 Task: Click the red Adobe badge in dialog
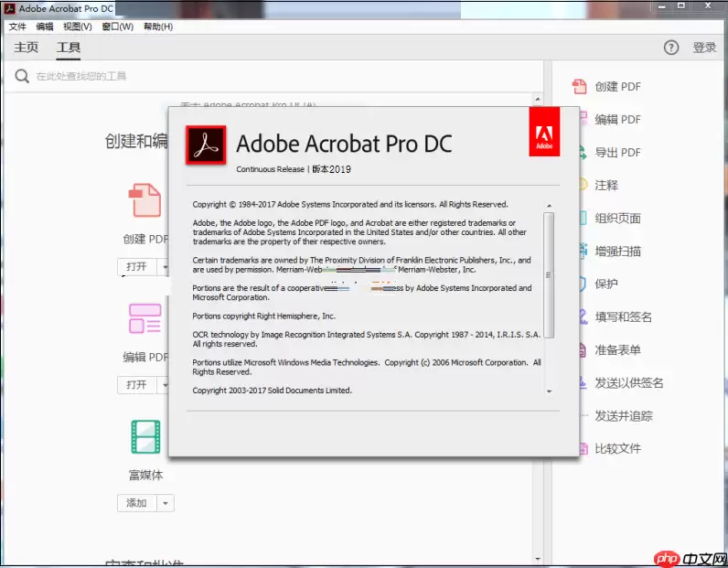pyautogui.click(x=544, y=132)
